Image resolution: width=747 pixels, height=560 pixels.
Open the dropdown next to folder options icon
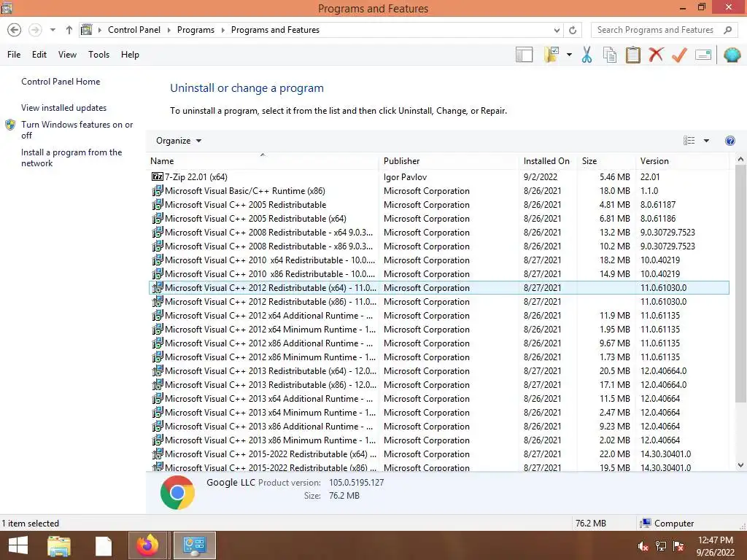(569, 55)
